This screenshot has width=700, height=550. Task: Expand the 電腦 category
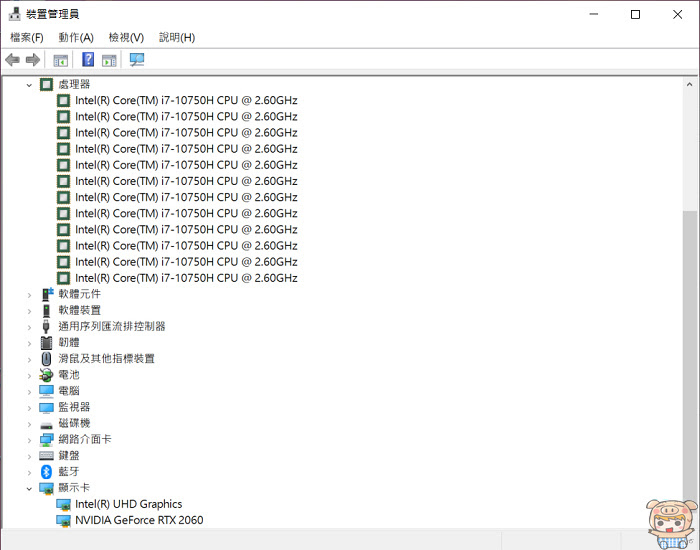(x=29, y=392)
